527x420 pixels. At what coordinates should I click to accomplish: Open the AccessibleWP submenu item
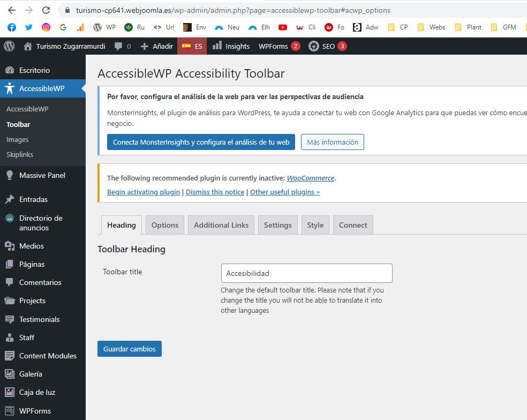click(x=27, y=109)
